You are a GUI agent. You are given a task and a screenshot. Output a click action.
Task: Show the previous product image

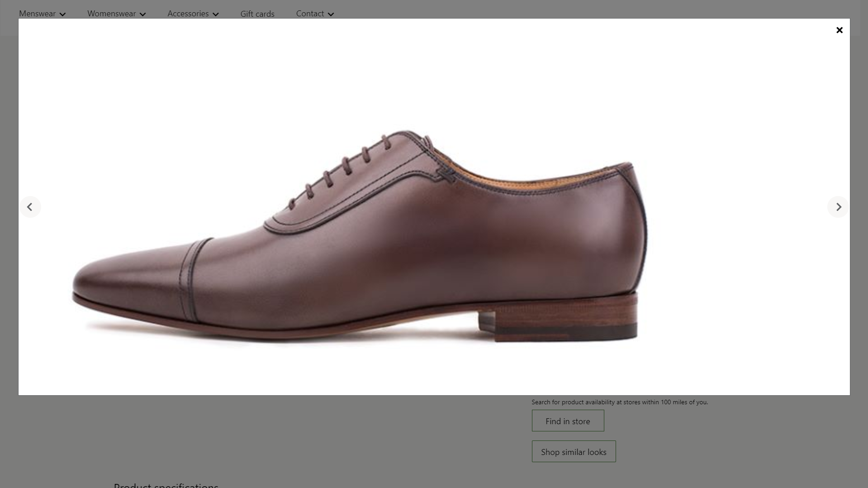tap(30, 207)
